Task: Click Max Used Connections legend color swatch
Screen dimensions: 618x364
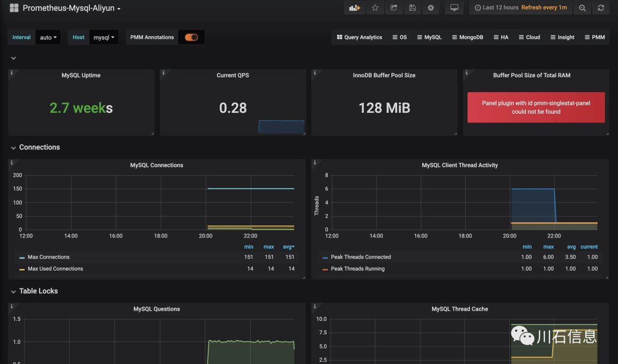Action: click(x=22, y=270)
